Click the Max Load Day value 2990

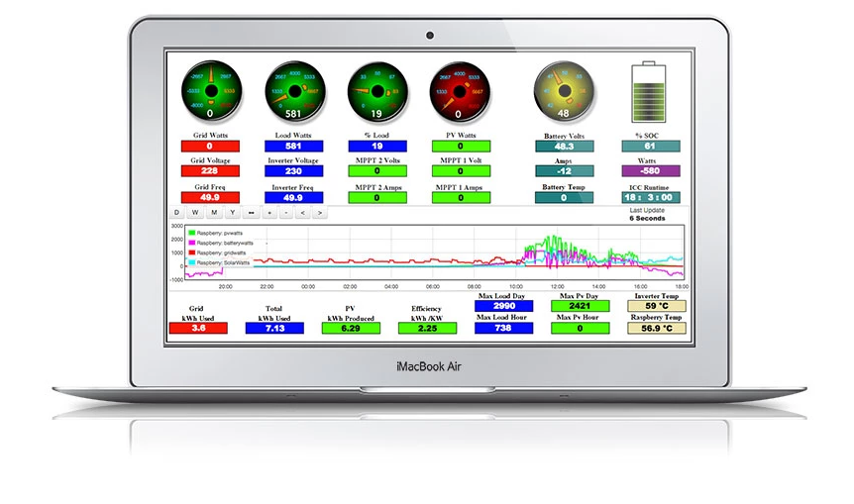[503, 306]
